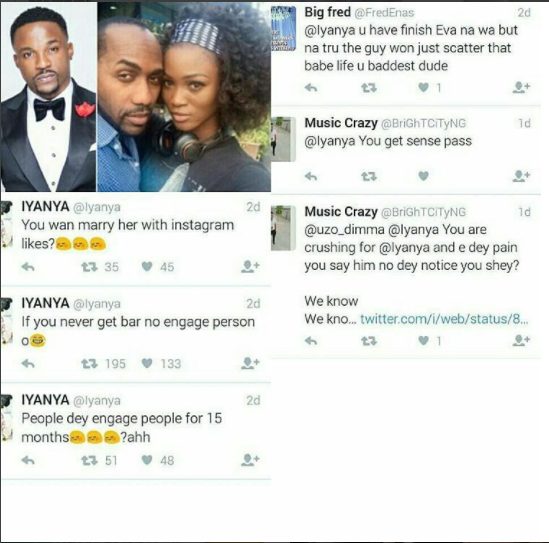
Task: Reply to the 'marry her with instagram likes' tweet
Action: point(28,267)
